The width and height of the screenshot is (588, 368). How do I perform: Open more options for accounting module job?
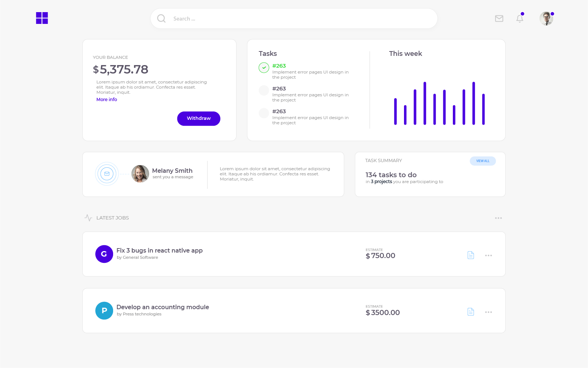coord(488,312)
